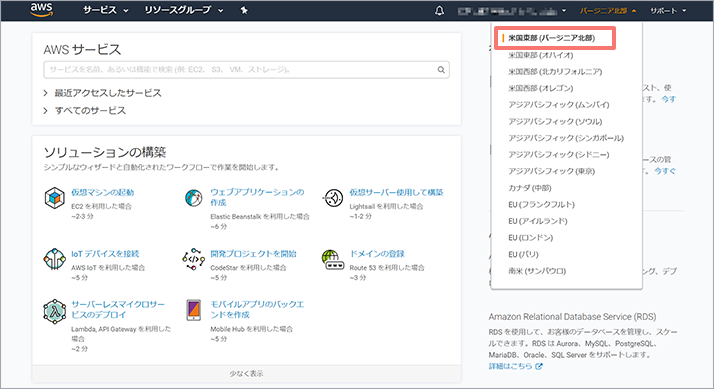Viewport: 714px width, 389px height.
Task: Click the 今すぐ link at right edge
Action: (665, 171)
